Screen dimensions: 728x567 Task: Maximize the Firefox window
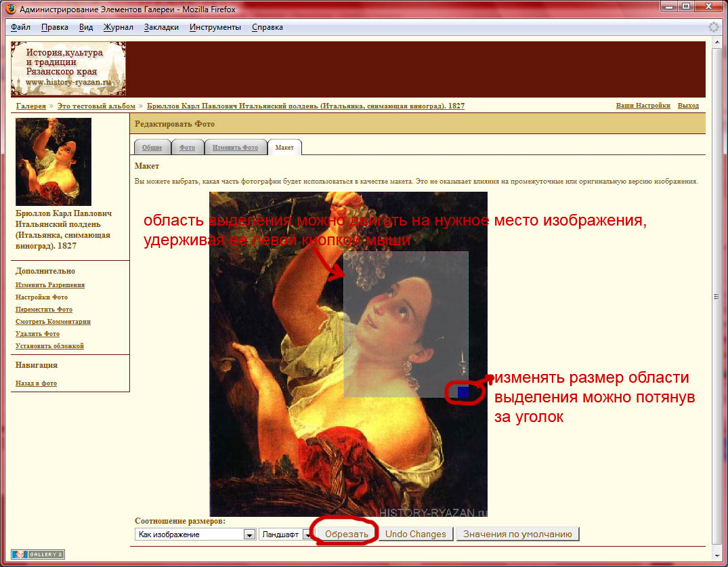coord(686,7)
